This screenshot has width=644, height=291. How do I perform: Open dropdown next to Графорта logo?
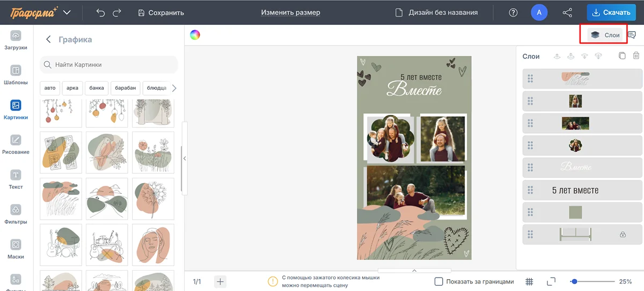tap(67, 12)
